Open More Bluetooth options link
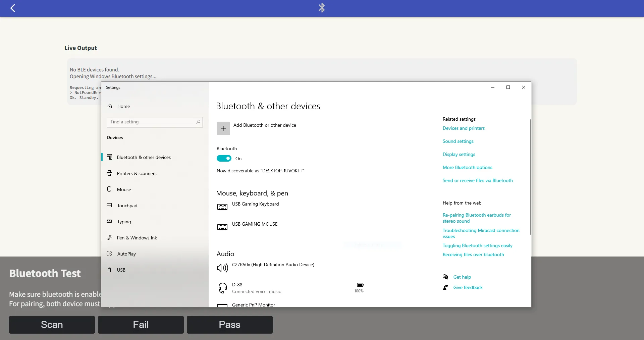 click(467, 167)
